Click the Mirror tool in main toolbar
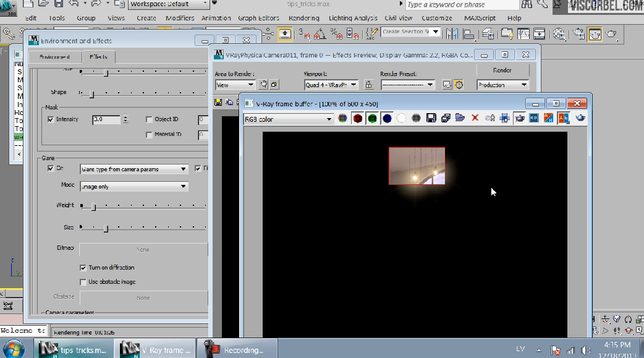Screen dimensions: 644x358 [452, 34]
